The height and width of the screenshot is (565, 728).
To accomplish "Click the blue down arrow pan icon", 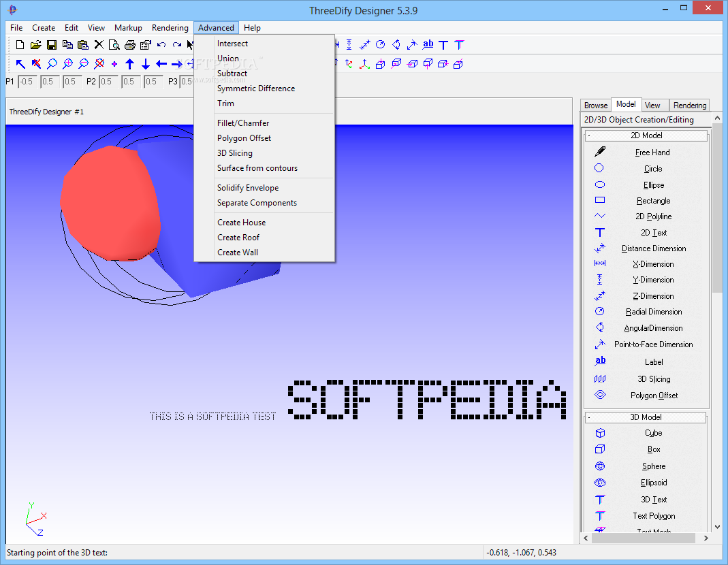I will 146,64.
